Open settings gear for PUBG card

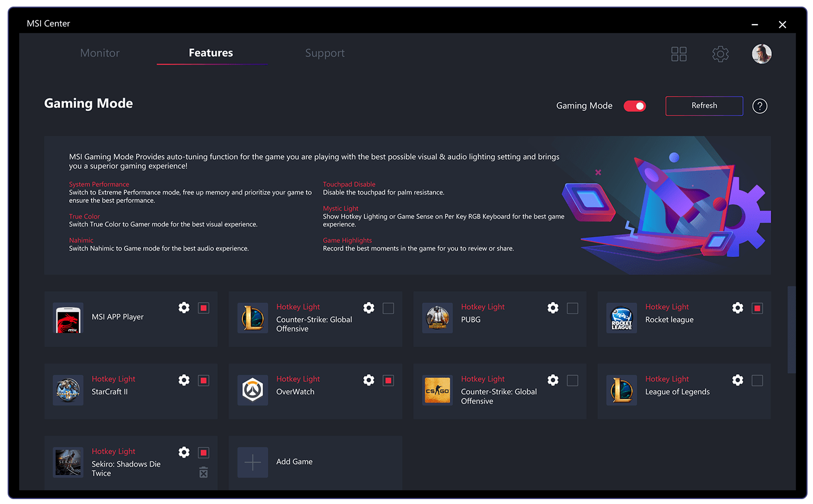point(553,308)
